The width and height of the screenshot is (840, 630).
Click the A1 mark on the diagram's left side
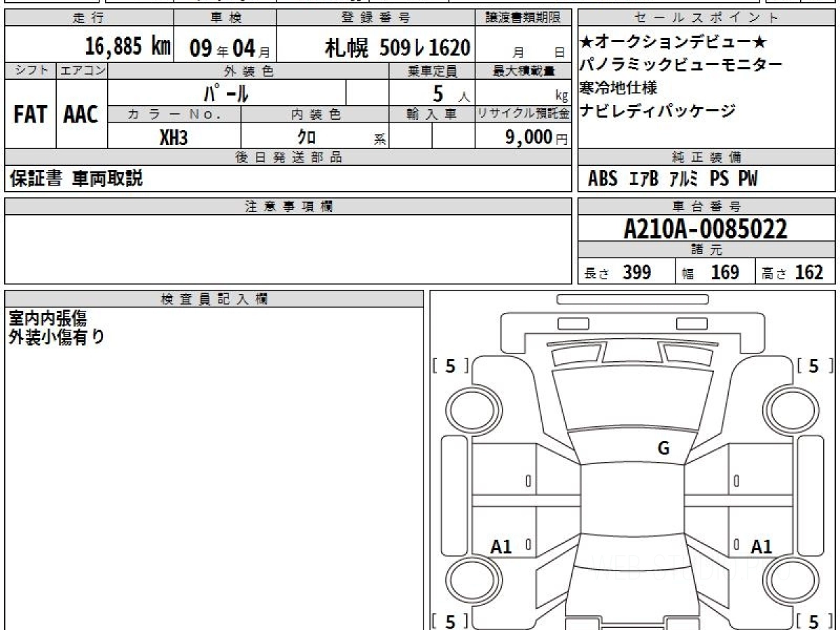pos(501,547)
